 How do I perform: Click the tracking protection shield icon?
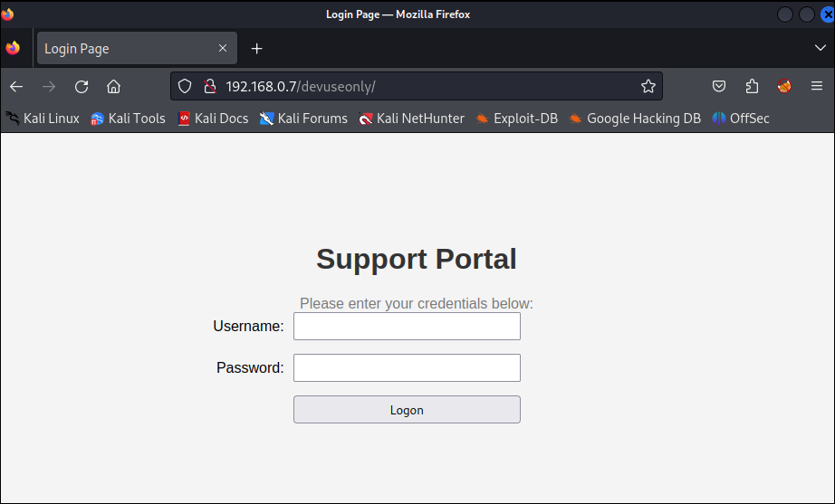tap(185, 87)
